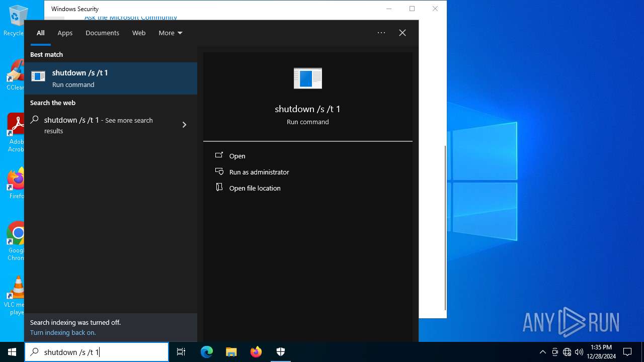Open the clock showing 1:35 PM
This screenshot has width=644, height=362.
coord(601,352)
